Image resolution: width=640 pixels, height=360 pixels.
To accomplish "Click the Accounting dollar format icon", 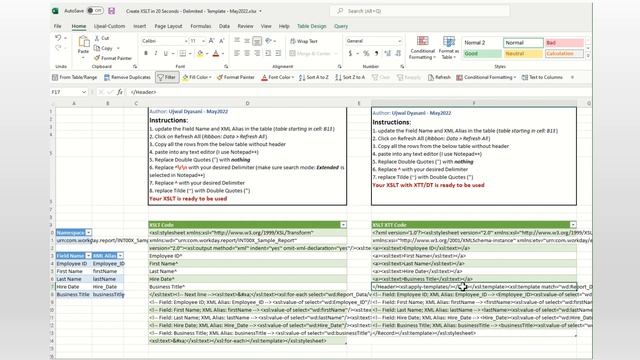I will (x=350, y=53).
